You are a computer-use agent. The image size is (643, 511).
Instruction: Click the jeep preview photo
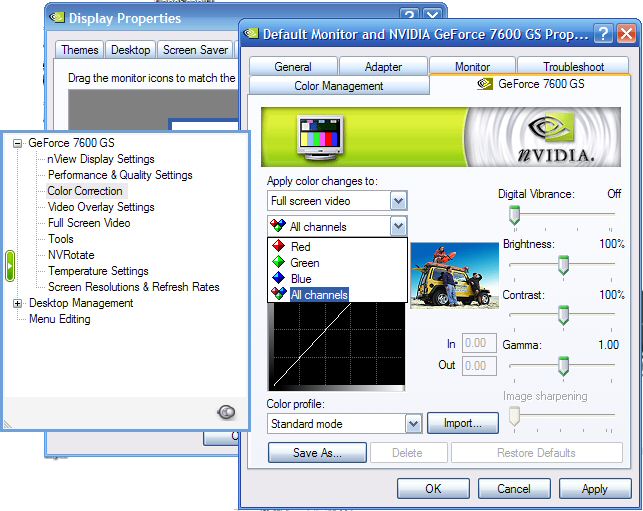(x=454, y=275)
